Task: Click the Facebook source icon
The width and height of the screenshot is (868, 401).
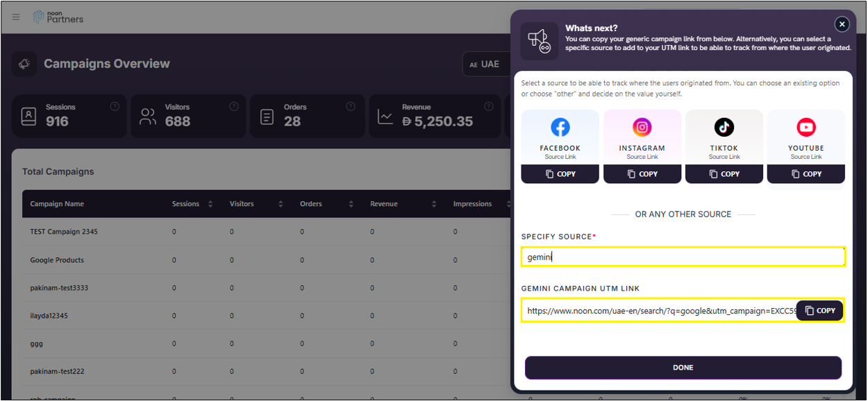Action: point(560,127)
